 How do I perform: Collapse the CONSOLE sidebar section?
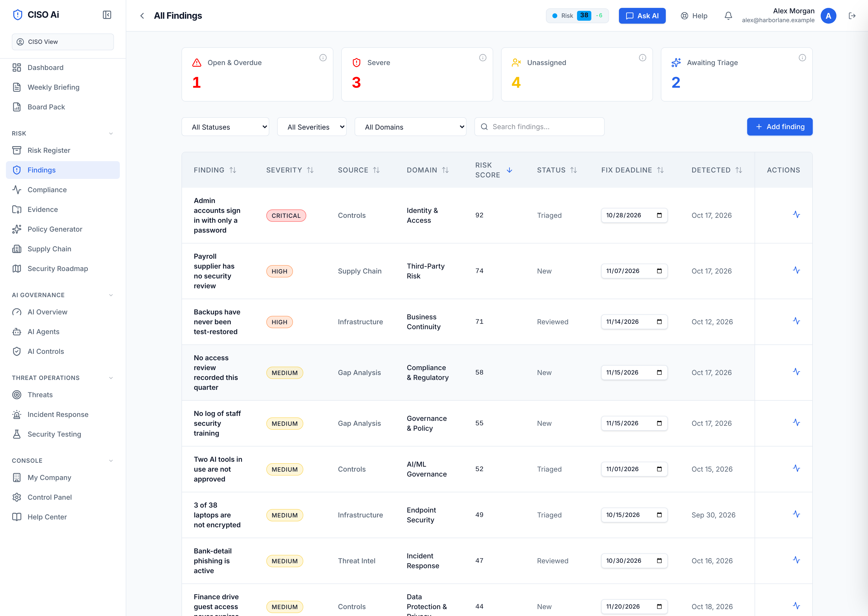[x=111, y=461]
